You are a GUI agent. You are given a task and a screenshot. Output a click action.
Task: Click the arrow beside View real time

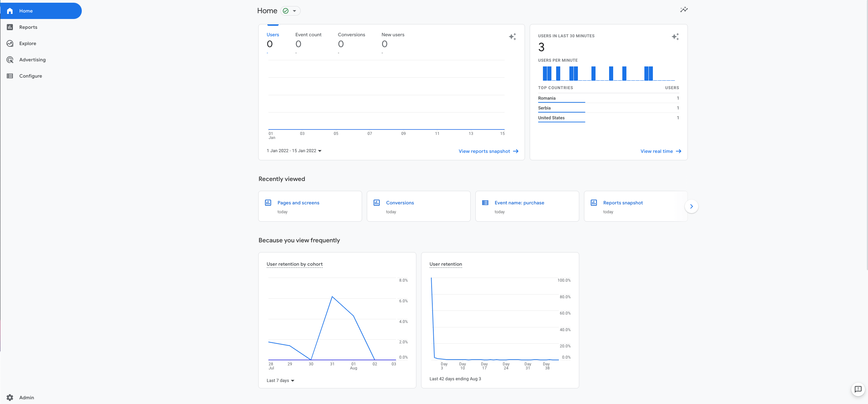[x=678, y=151]
